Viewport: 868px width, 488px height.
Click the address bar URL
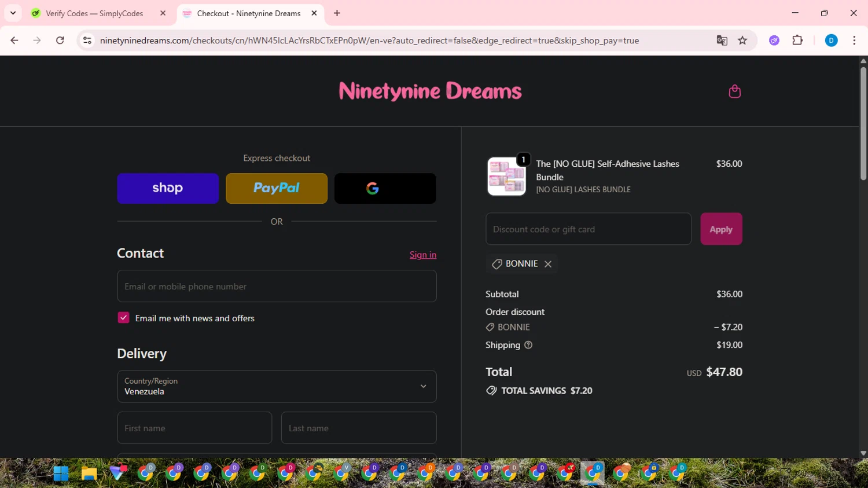[369, 41]
